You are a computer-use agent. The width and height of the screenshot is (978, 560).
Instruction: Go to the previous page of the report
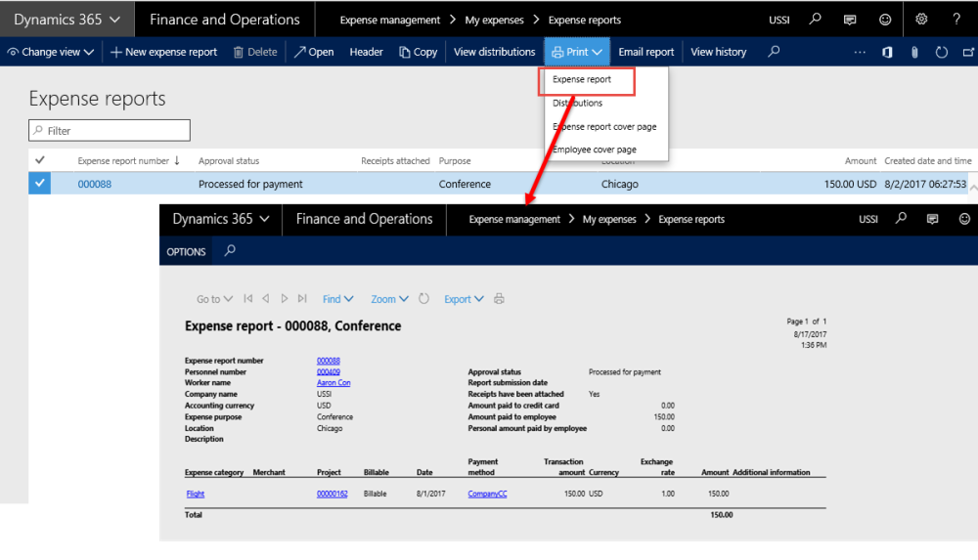[266, 299]
